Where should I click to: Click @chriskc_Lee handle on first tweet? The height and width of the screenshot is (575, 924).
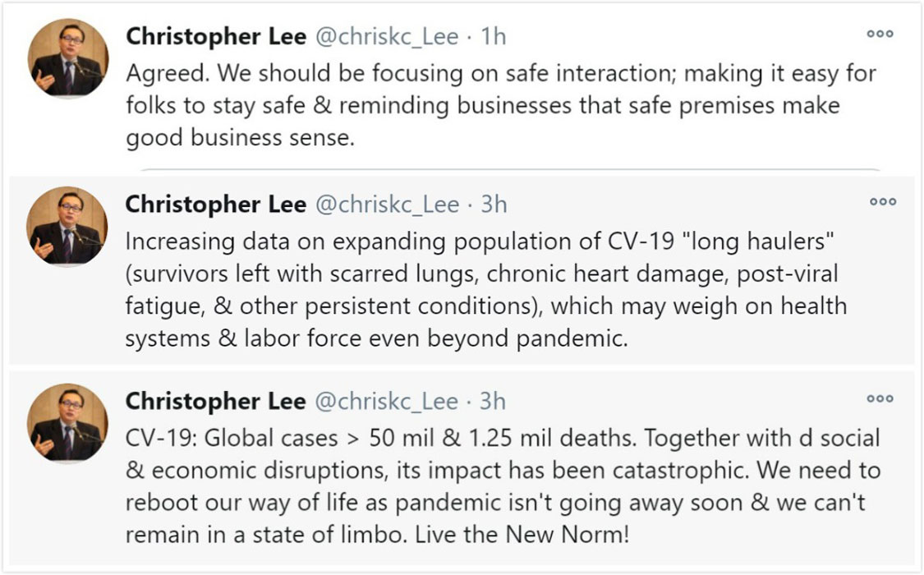tap(387, 37)
